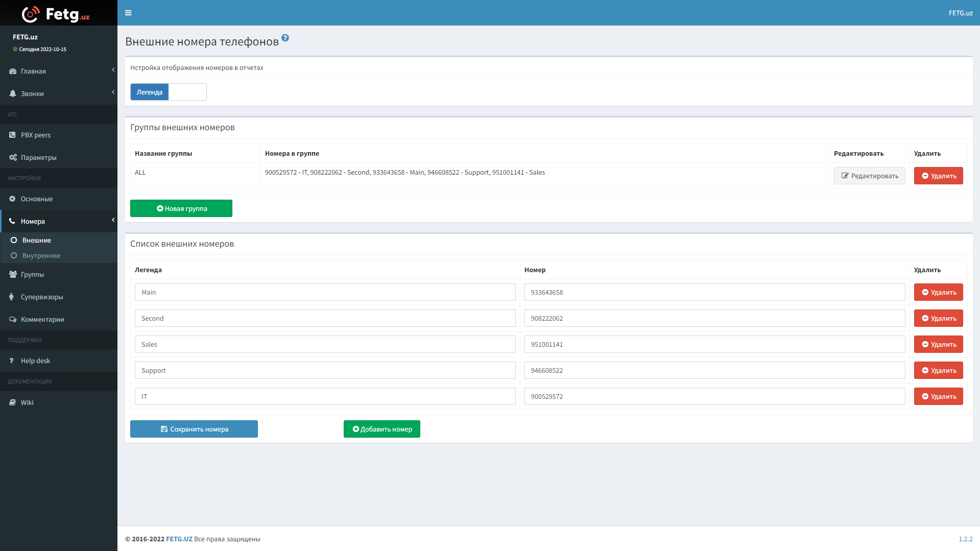Click the hamburger menu icon in header
Viewport: 980px width, 551px height.
coord(128,13)
